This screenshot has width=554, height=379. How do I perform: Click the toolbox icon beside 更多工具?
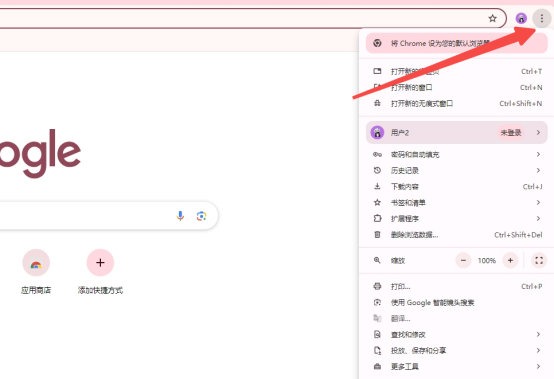point(377,366)
